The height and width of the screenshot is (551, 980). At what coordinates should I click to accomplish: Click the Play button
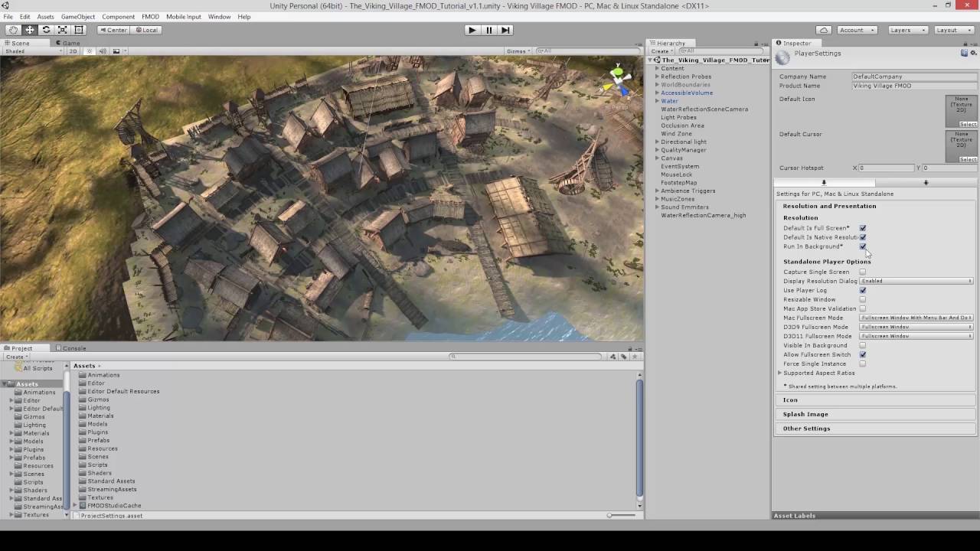click(472, 30)
